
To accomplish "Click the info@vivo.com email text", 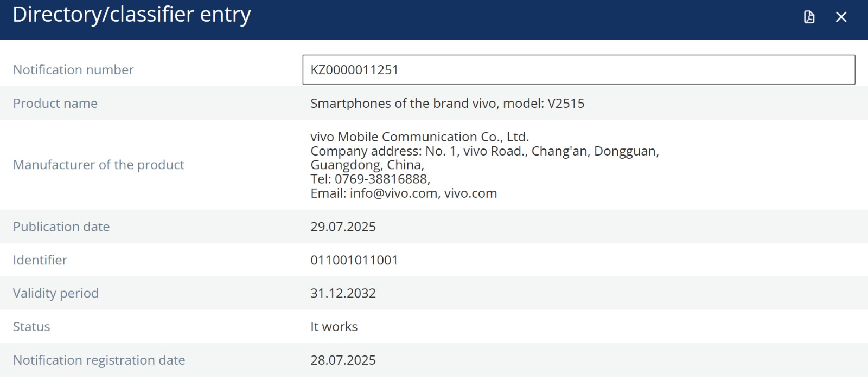I will 393,193.
